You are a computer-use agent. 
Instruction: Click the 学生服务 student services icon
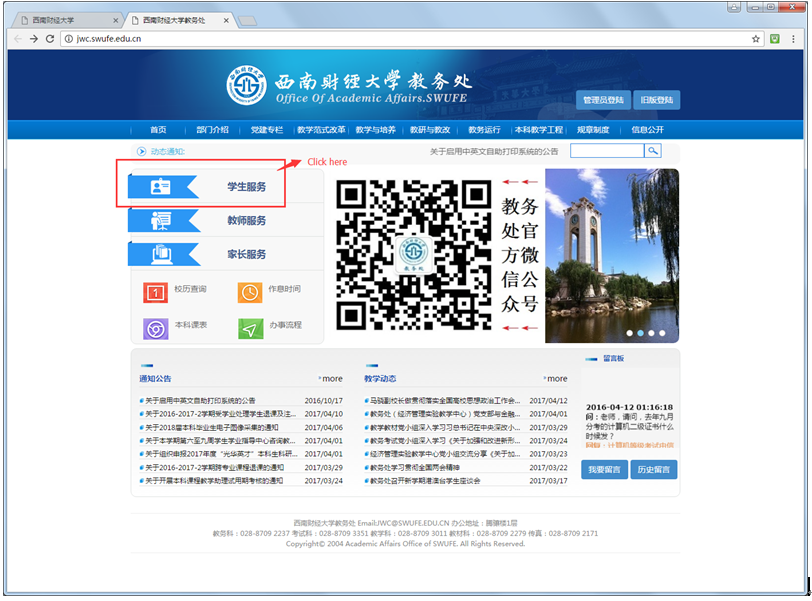point(160,187)
